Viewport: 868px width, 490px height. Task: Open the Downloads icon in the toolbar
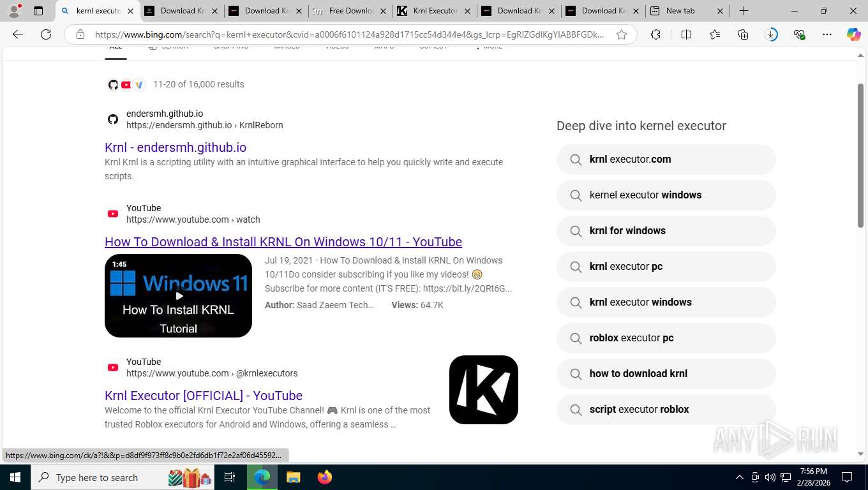pos(772,34)
